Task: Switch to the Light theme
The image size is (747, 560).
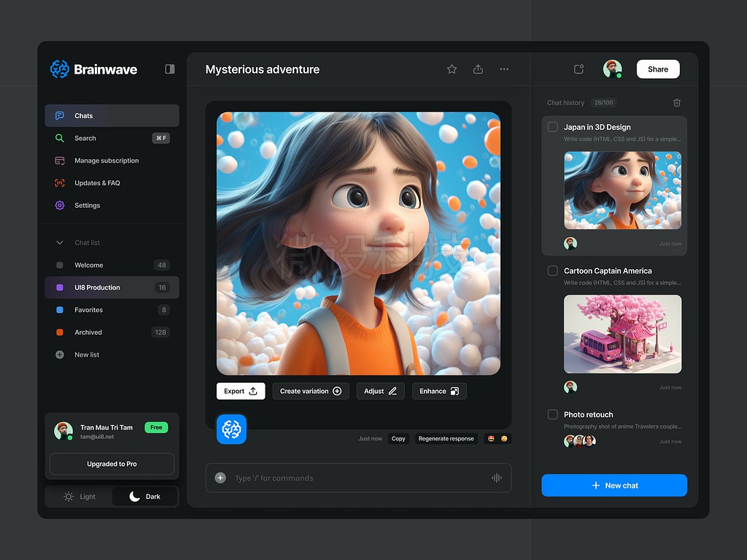Action: pos(79,496)
